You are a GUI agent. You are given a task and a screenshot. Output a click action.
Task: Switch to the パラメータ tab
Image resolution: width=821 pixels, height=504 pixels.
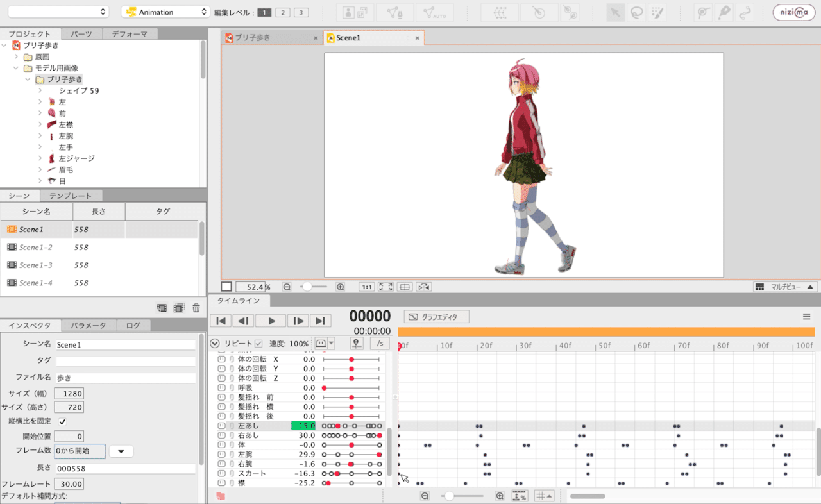tap(89, 326)
